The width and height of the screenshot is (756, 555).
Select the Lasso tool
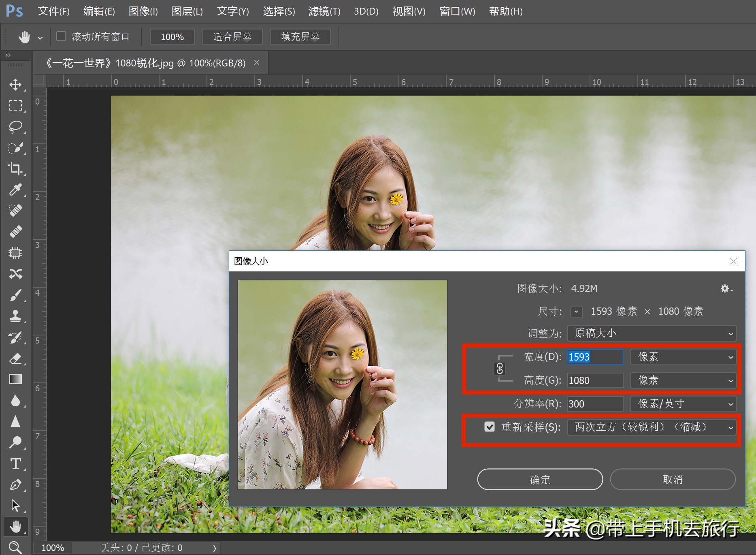click(15, 127)
